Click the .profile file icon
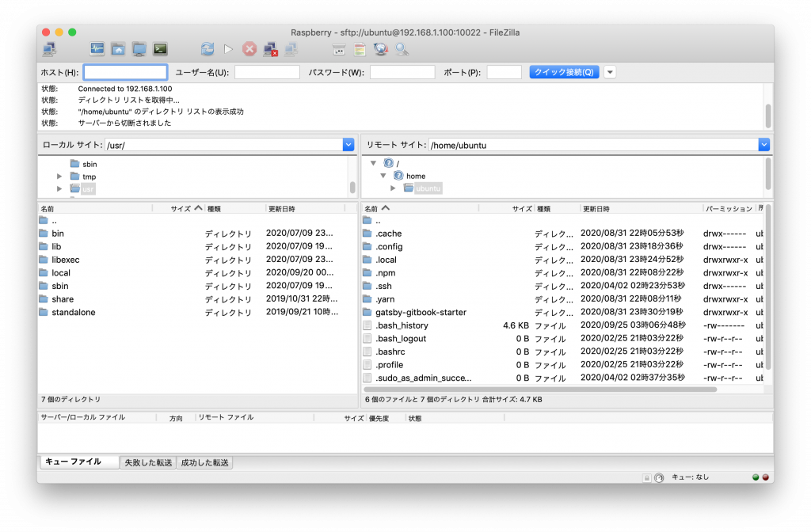811x532 pixels. (367, 364)
